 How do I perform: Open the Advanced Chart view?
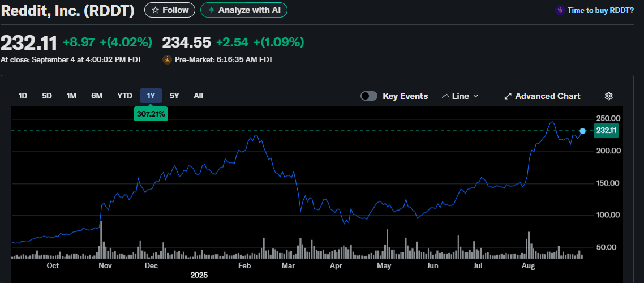(x=547, y=96)
